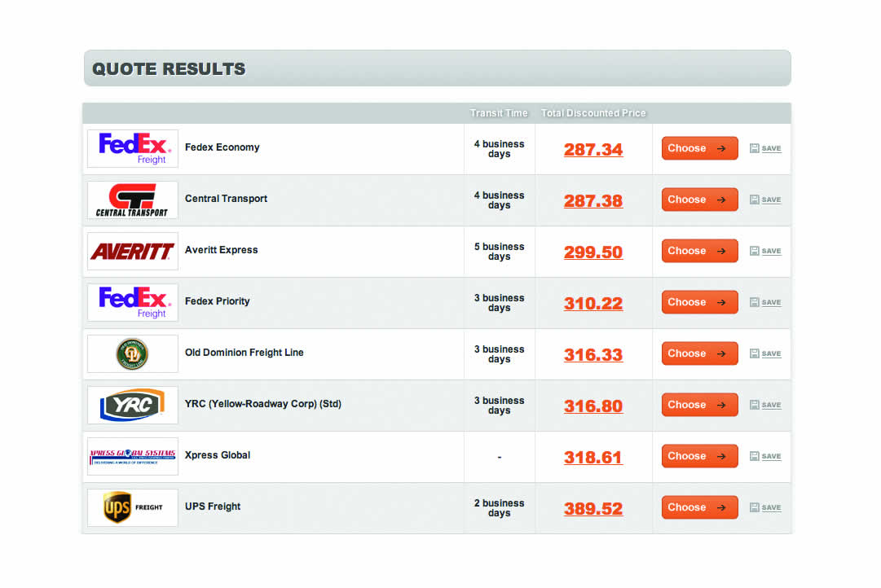The width and height of the screenshot is (881, 588).
Task: Click the 389.52 discounted price
Action: (x=593, y=509)
